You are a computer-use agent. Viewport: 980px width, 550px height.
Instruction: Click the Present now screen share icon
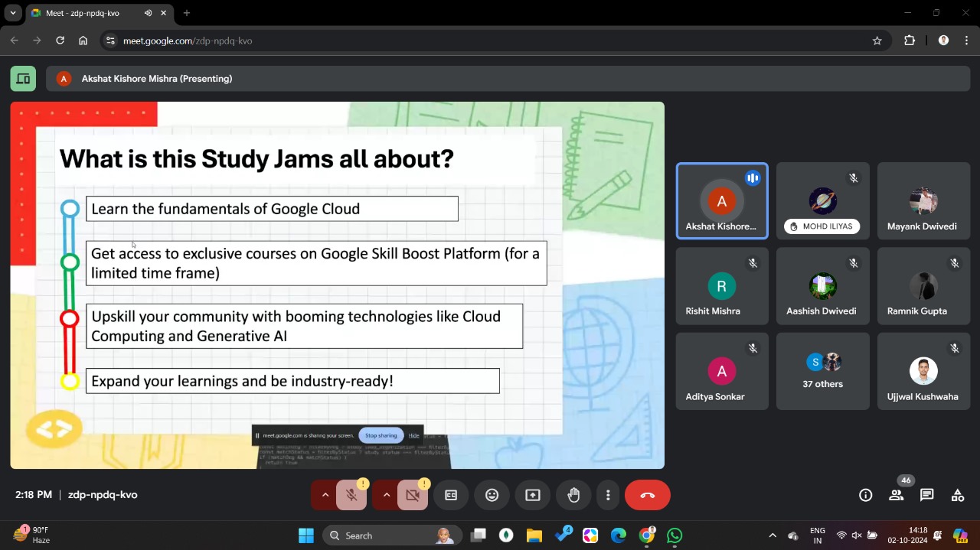(533, 495)
